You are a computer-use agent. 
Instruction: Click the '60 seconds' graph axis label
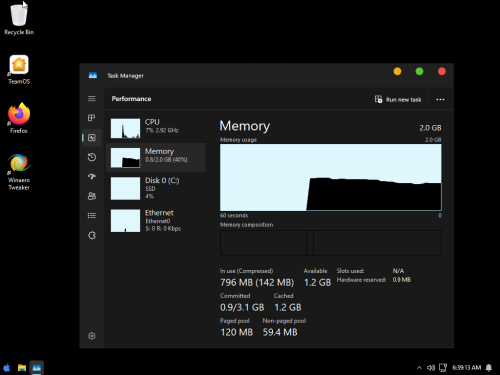[x=234, y=215]
